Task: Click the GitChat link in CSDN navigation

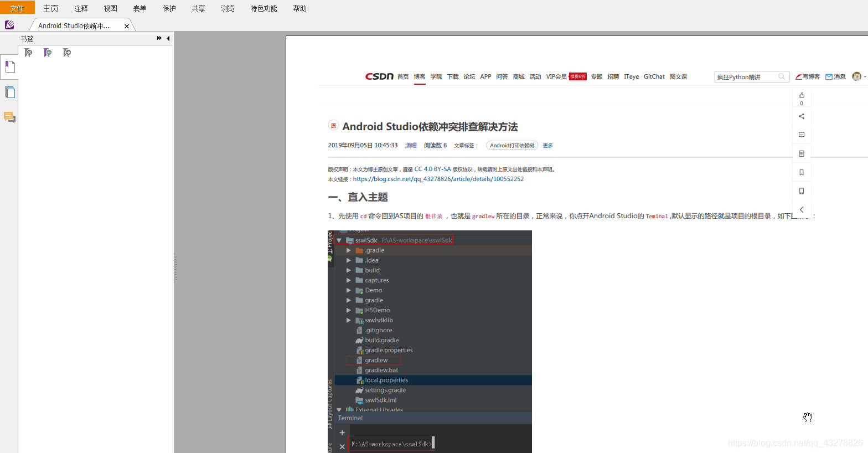Action: [x=654, y=77]
